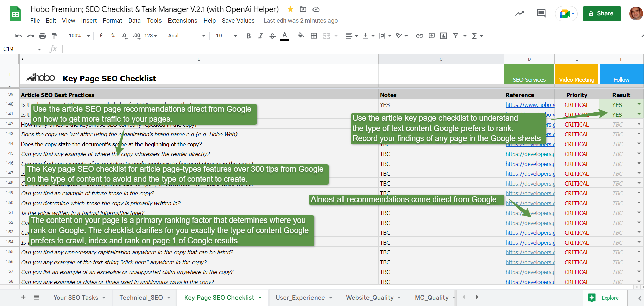
Task: Click the Name box showing C19
Action: (21, 49)
